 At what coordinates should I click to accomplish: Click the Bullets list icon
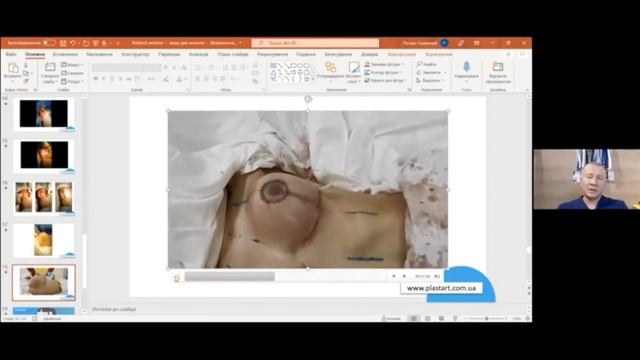pos(199,67)
